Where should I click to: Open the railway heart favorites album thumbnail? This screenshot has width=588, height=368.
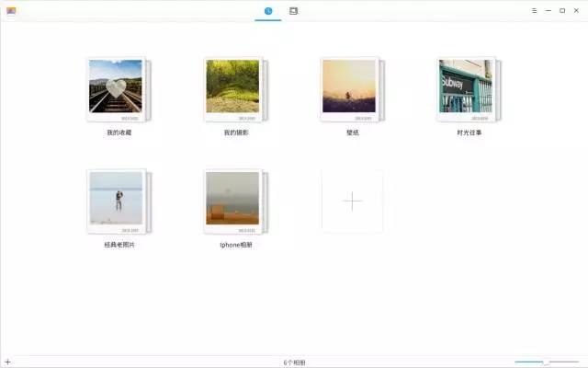(119, 89)
